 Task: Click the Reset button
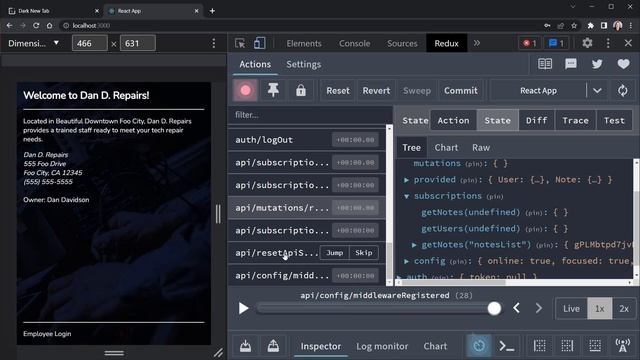point(338,91)
